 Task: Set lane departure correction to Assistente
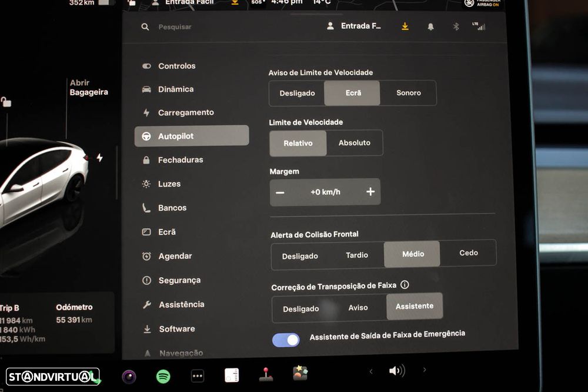pyautogui.click(x=415, y=307)
